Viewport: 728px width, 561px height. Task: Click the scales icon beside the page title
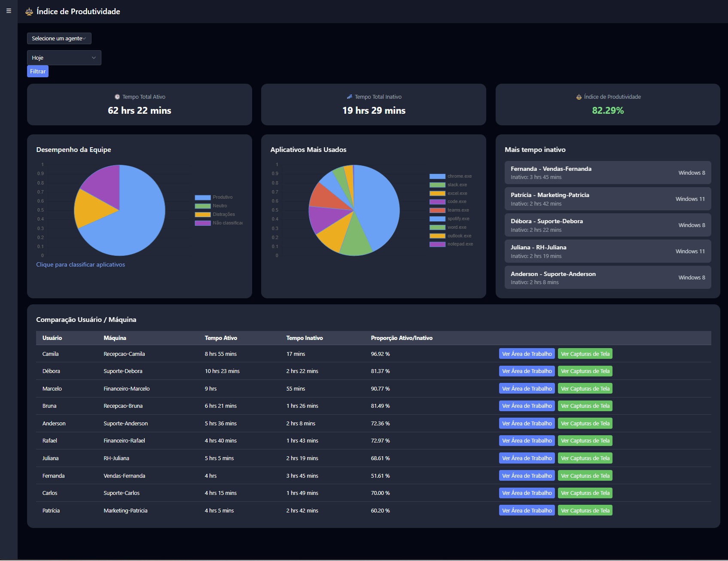click(x=29, y=12)
